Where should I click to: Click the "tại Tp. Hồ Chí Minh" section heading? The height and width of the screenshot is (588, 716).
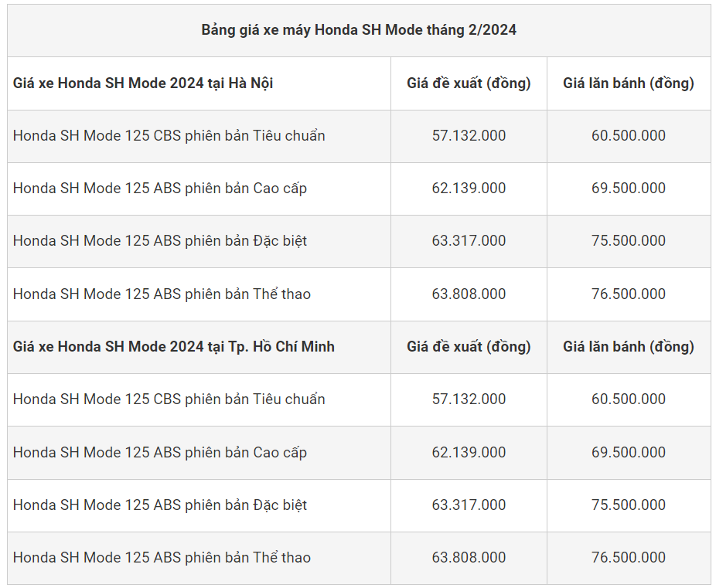pos(174,346)
